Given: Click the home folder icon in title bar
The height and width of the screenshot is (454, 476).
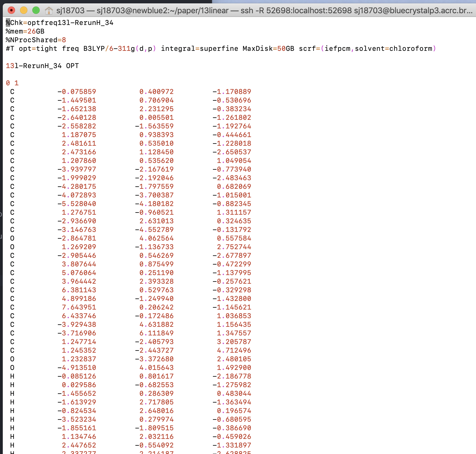Looking at the screenshot, I should coord(49,11).
